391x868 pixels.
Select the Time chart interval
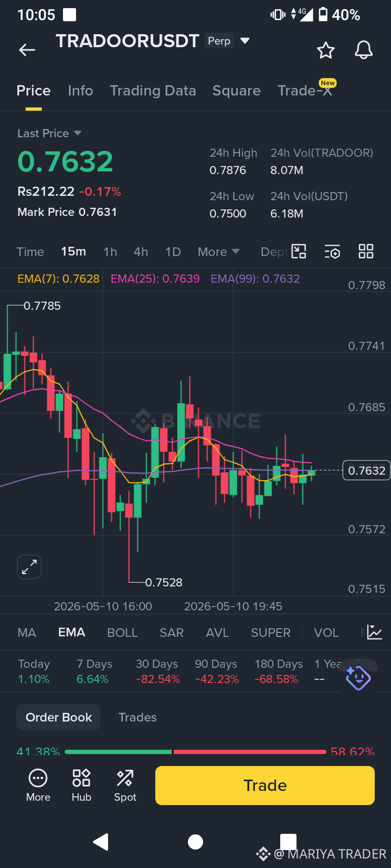[x=30, y=252]
